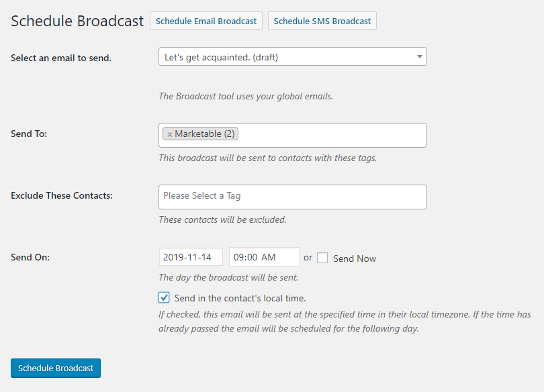Screen dimensions: 544x392
Task: Click the "Send On:" field label
Action: 30,257
